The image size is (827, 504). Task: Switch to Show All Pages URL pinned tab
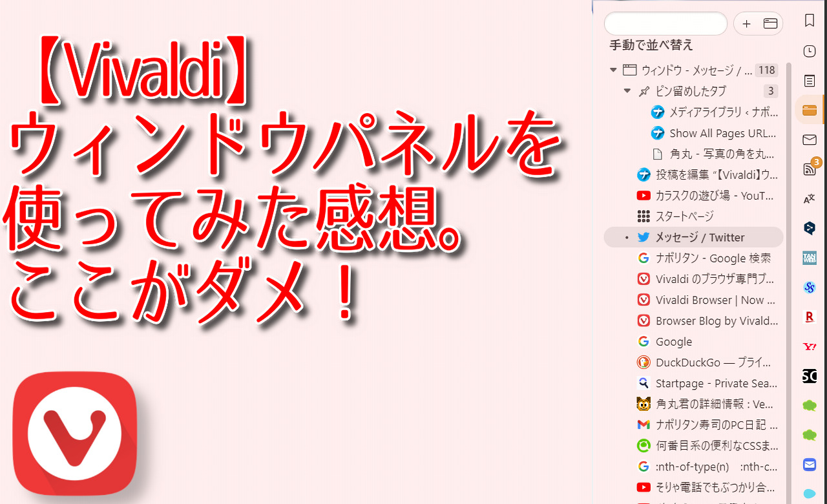point(693,133)
